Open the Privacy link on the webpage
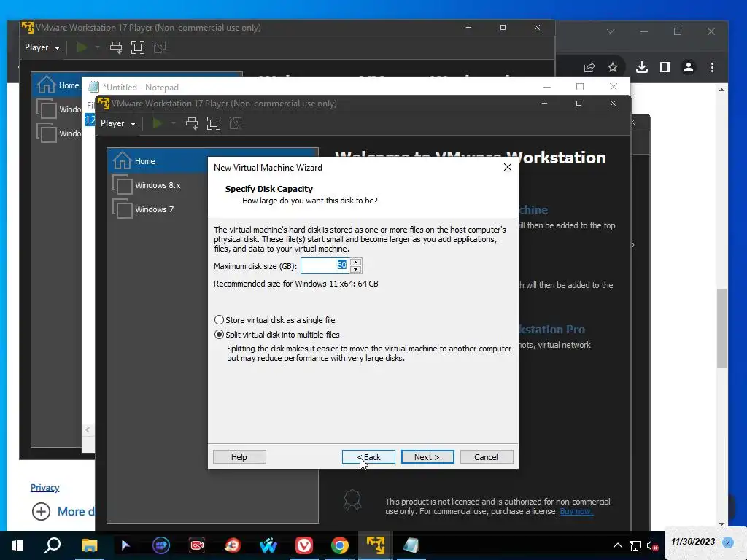 44,488
